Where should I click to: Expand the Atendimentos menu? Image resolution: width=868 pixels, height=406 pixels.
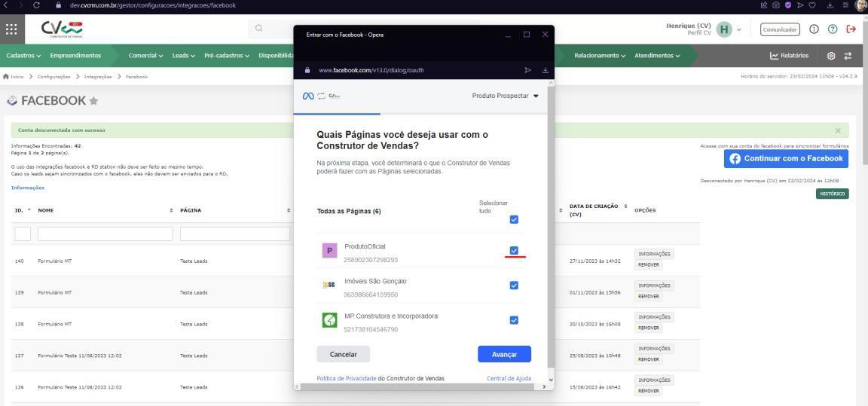[x=657, y=56]
